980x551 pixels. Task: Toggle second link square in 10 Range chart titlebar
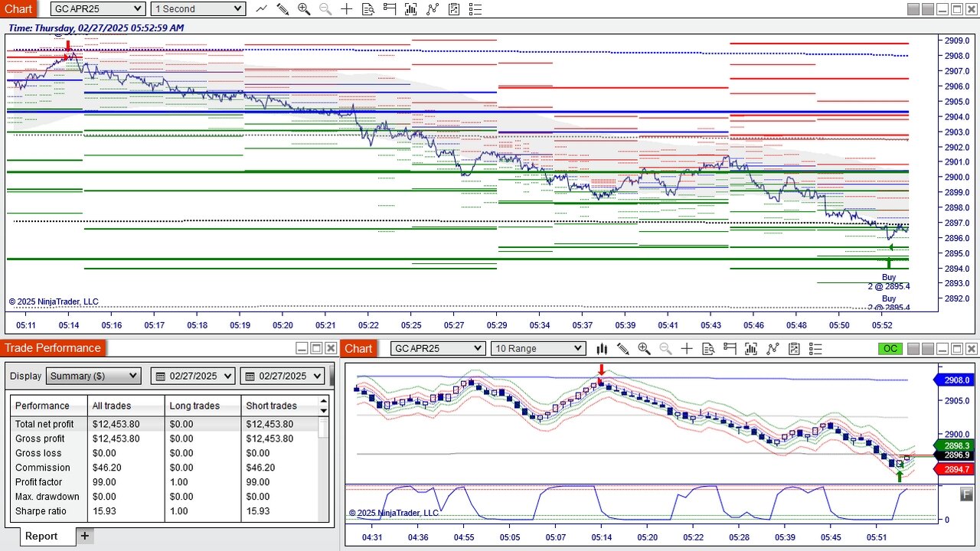pyautogui.click(x=928, y=349)
